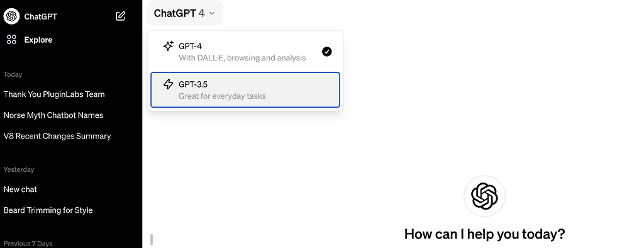This screenshot has height=248, width=644.
Task: Click the GPT-3.5 'Great for everyday tasks' description
Action: pyautogui.click(x=222, y=96)
